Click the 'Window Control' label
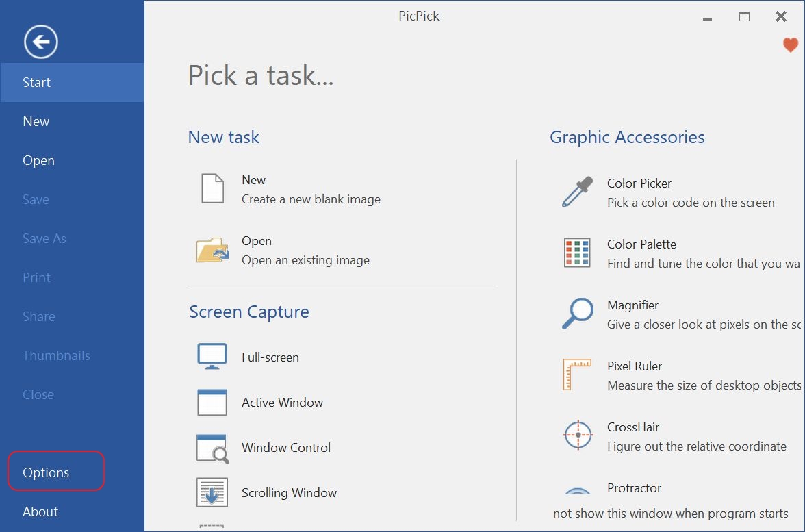 tap(286, 448)
